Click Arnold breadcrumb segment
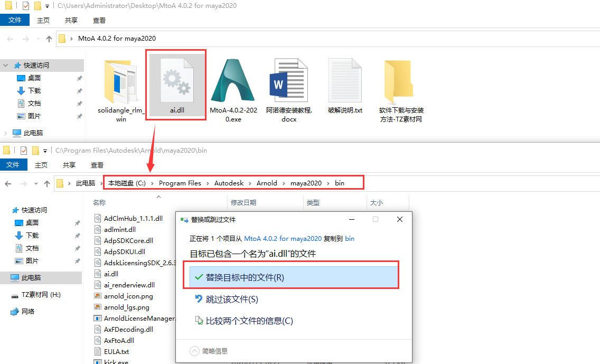600x364 pixels. 267,183
